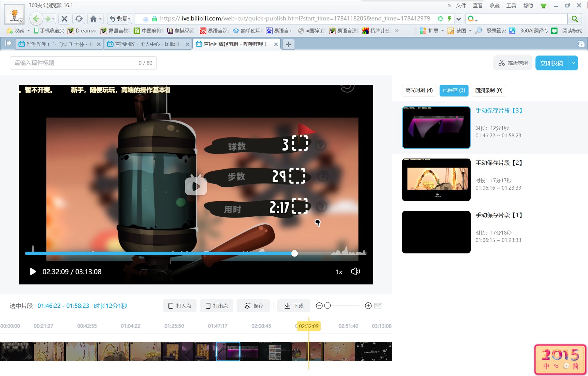This screenshot has width=588, height=376.
Task: Mute the video with speaker icon
Action: pos(355,272)
